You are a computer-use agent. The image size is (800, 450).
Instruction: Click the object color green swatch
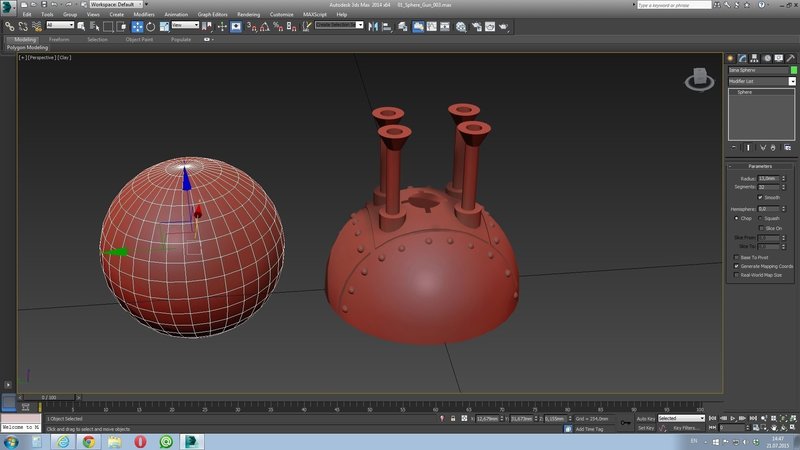(x=793, y=70)
